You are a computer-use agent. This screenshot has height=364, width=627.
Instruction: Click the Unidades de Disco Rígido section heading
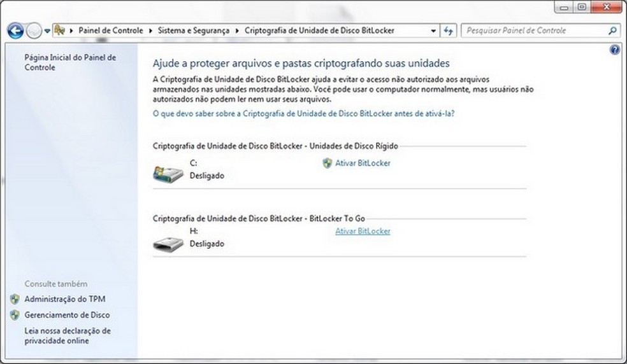275,146
